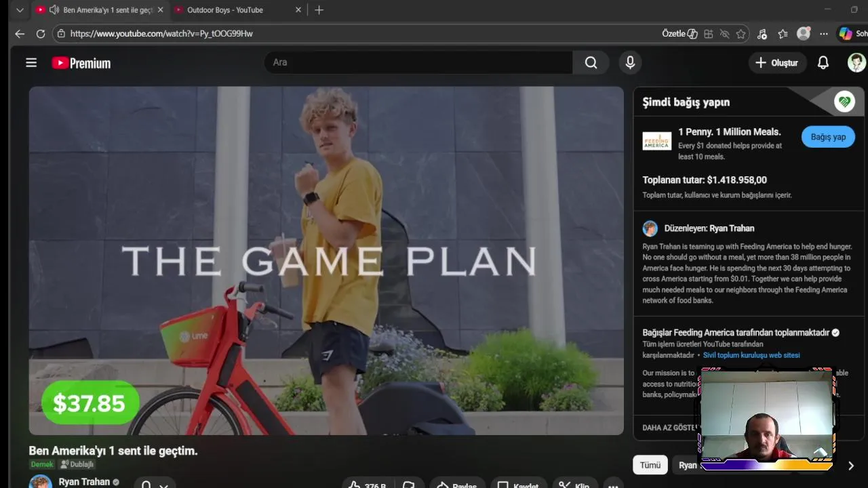Open the new tab plus button
Viewport: 868px width, 488px height.
[x=319, y=10]
